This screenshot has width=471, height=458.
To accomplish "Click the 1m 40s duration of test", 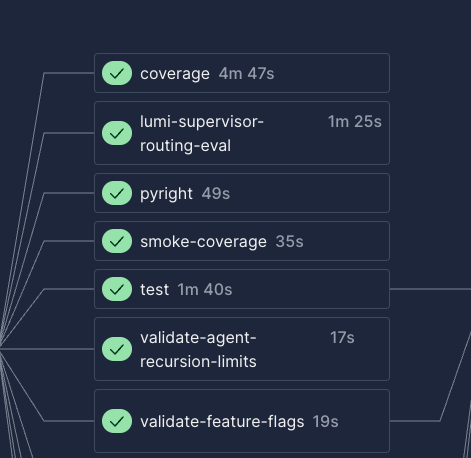I will coord(205,290).
